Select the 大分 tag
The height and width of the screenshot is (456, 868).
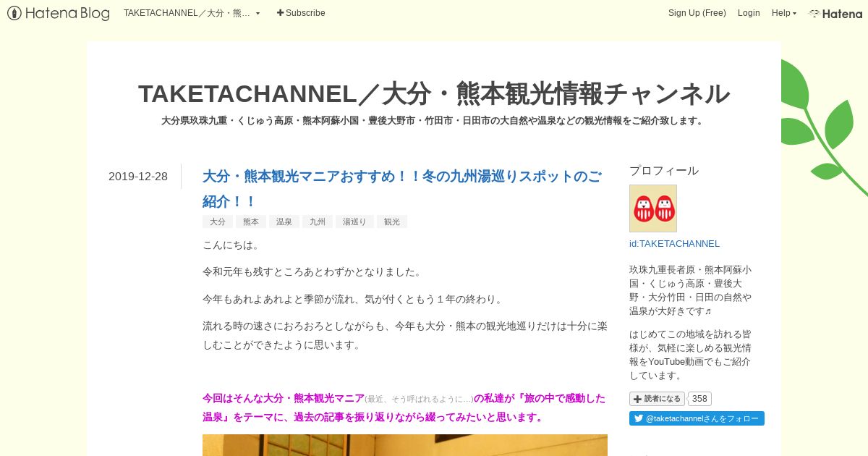(x=218, y=221)
